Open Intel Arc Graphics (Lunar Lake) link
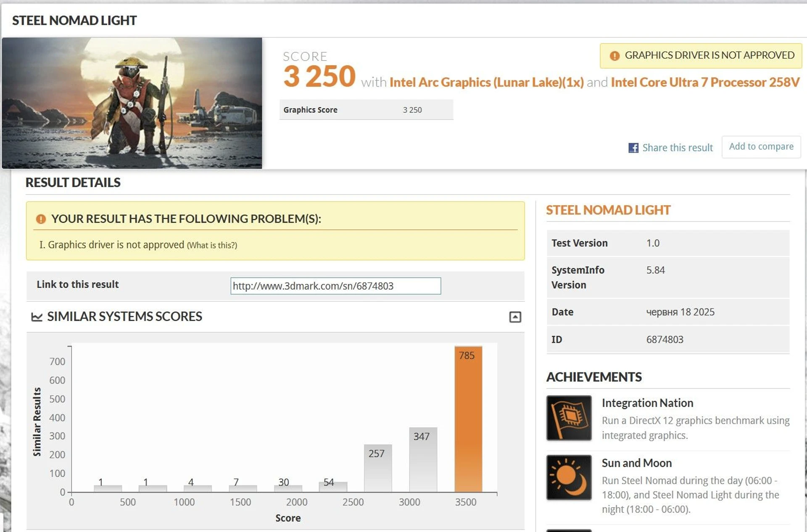The height and width of the screenshot is (532, 807). coord(486,82)
